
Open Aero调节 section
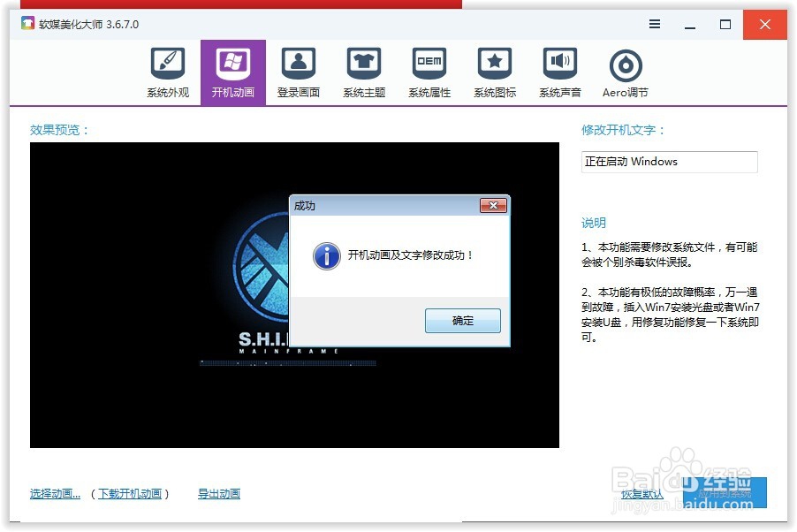point(626,72)
